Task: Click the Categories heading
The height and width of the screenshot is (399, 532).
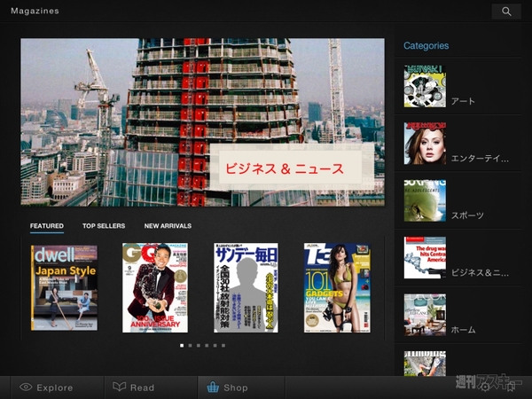Action: tap(426, 46)
